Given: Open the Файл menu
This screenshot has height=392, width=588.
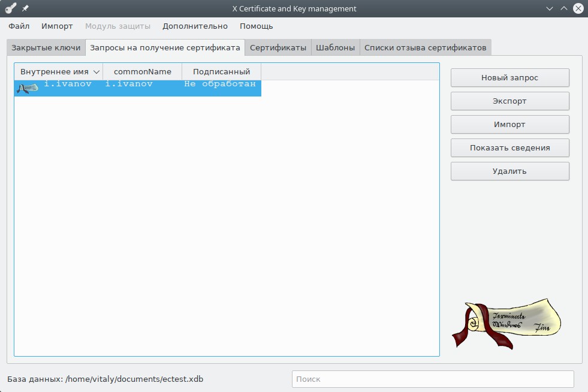Looking at the screenshot, I should click(19, 26).
